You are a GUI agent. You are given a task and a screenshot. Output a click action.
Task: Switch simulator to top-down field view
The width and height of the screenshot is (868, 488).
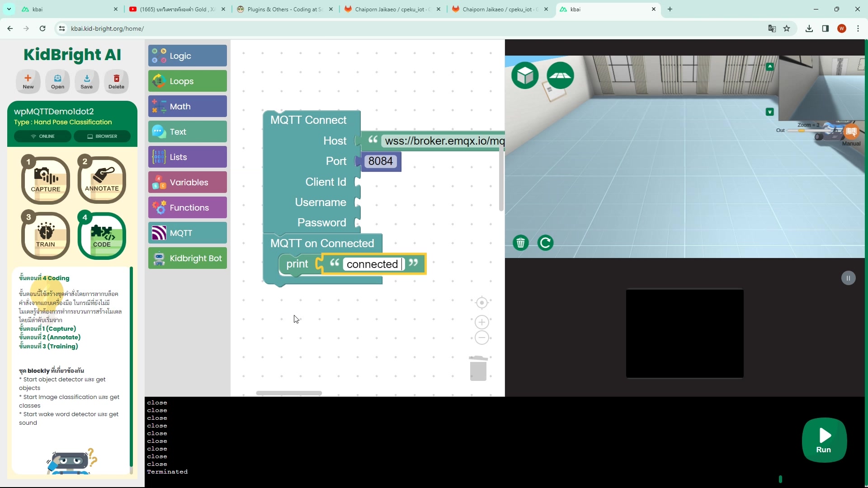(561, 75)
